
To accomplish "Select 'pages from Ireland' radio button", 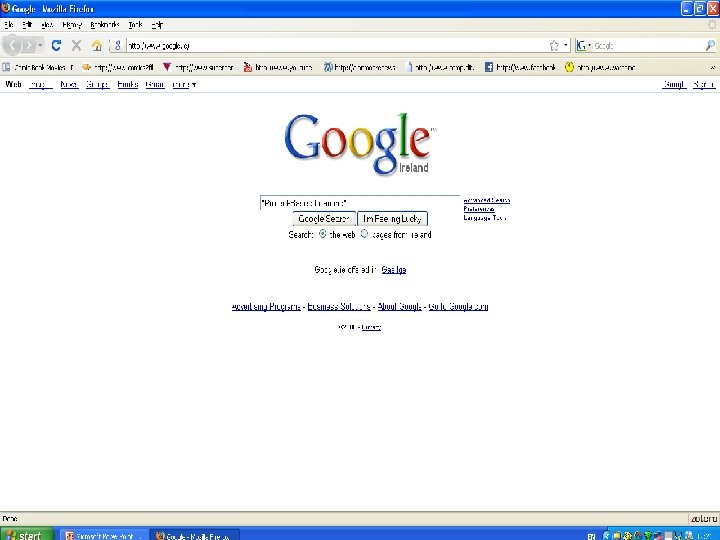I will tap(364, 234).
